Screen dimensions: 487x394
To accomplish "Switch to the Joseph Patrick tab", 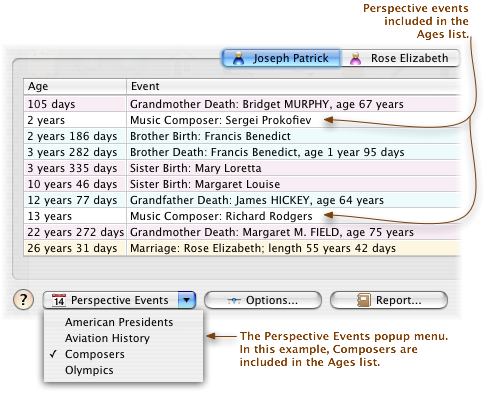I will click(x=282, y=58).
